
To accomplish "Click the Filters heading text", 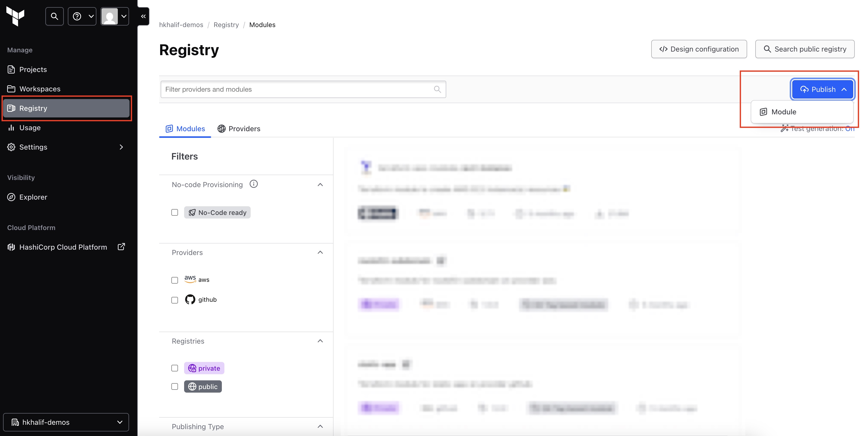I will click(184, 156).
